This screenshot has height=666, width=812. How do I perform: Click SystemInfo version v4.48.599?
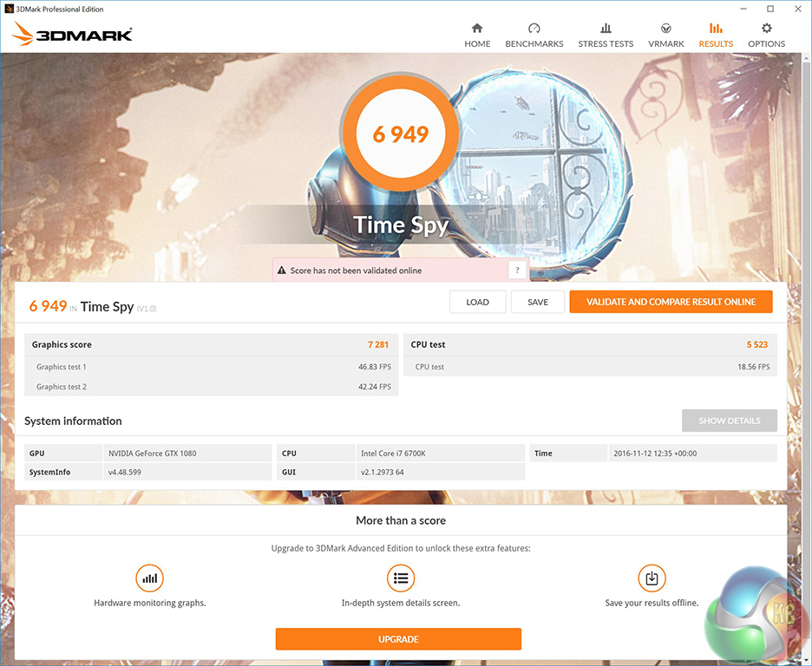pyautogui.click(x=125, y=472)
